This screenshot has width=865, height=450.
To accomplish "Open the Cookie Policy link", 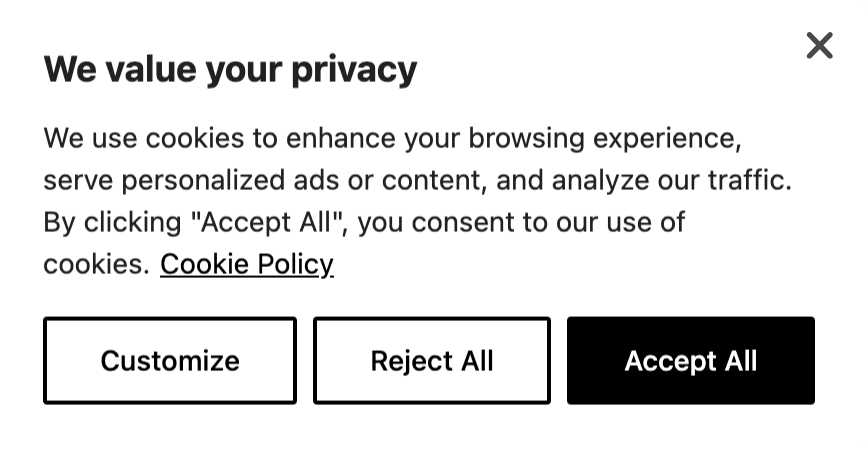I will click(246, 264).
